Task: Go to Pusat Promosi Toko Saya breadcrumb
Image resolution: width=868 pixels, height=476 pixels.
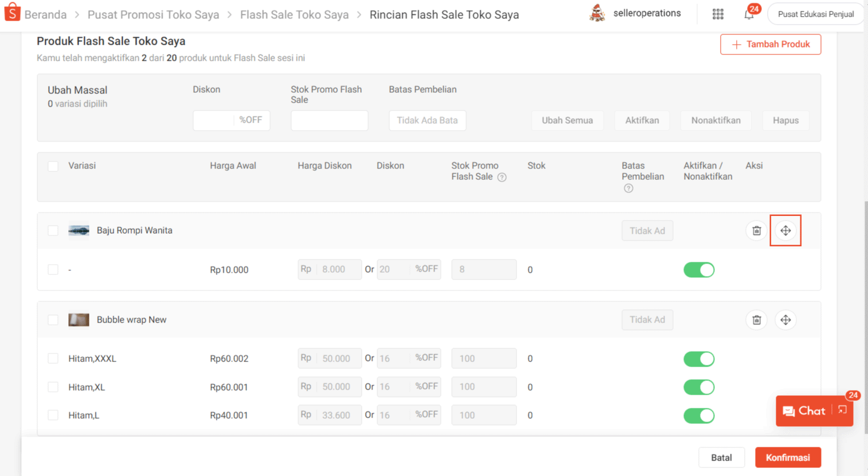Action: pyautogui.click(x=153, y=15)
